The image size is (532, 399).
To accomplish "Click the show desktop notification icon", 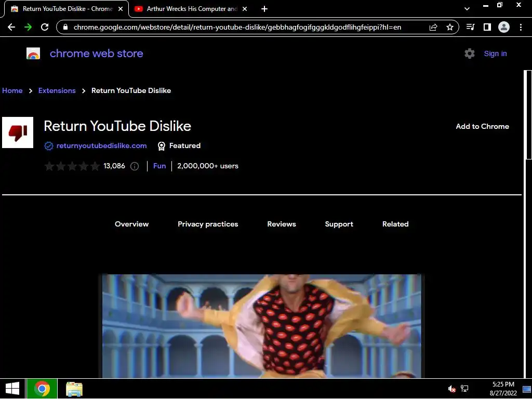I will coord(527,389).
